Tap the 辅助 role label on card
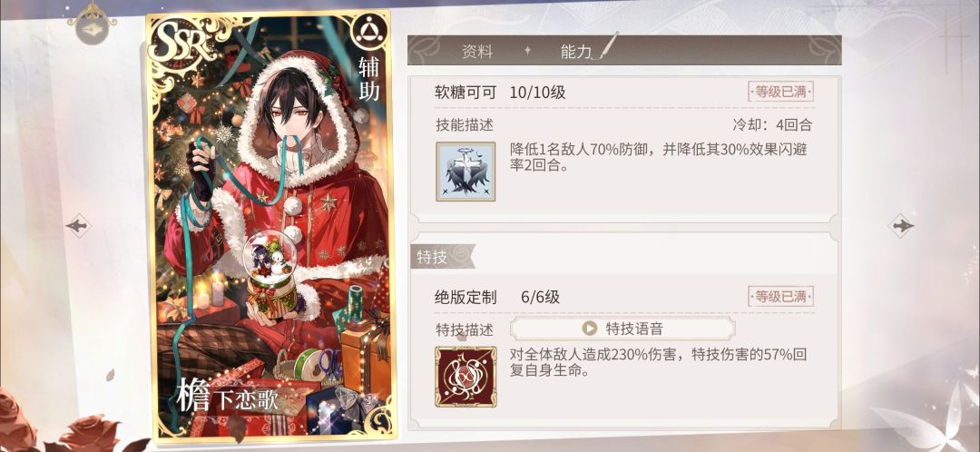The width and height of the screenshot is (980, 452). pos(368,79)
